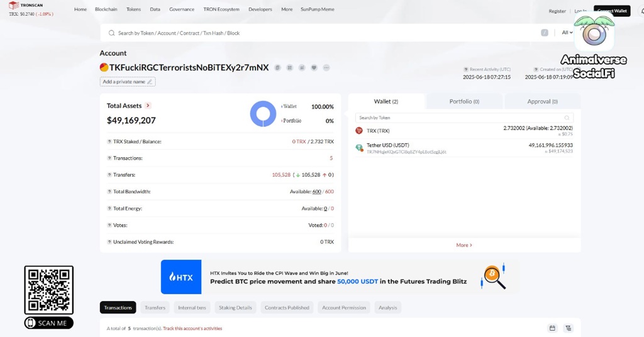
Task: Switch to the Internal txns tab
Action: click(192, 307)
